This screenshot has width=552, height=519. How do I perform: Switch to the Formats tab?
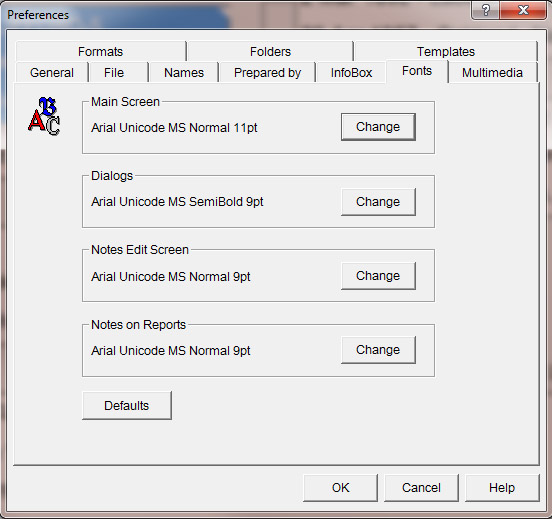coord(101,51)
